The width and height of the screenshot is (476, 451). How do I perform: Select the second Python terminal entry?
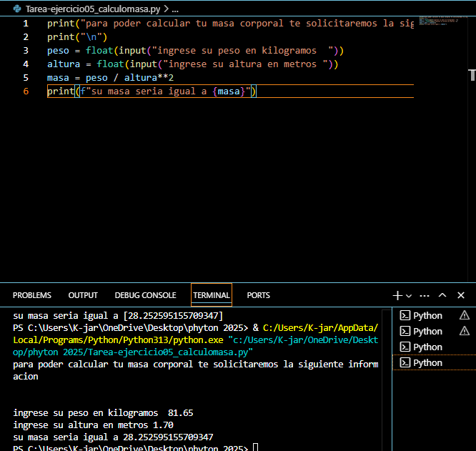(x=435, y=332)
